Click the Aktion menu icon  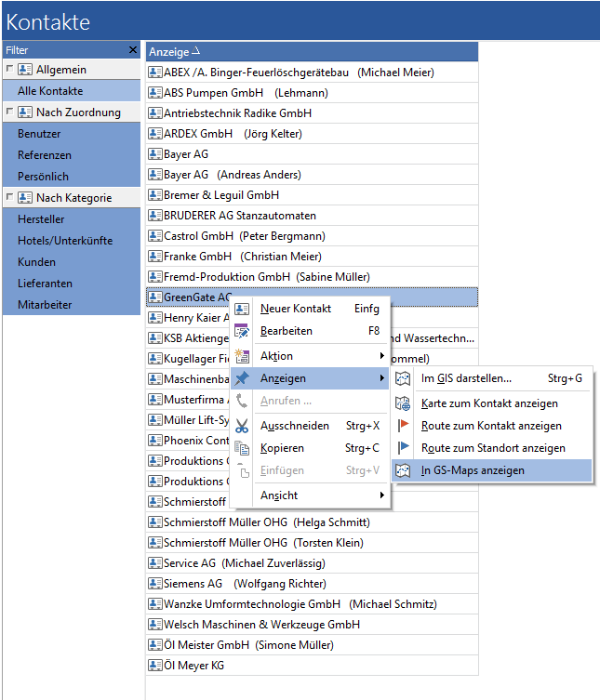coord(242,356)
